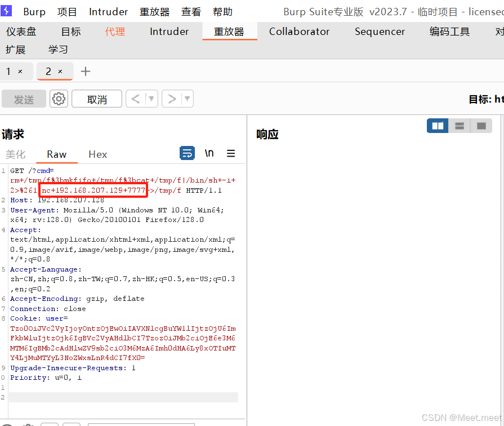Switch to the Intruder tool tab
The image size is (504, 426).
[x=169, y=32]
